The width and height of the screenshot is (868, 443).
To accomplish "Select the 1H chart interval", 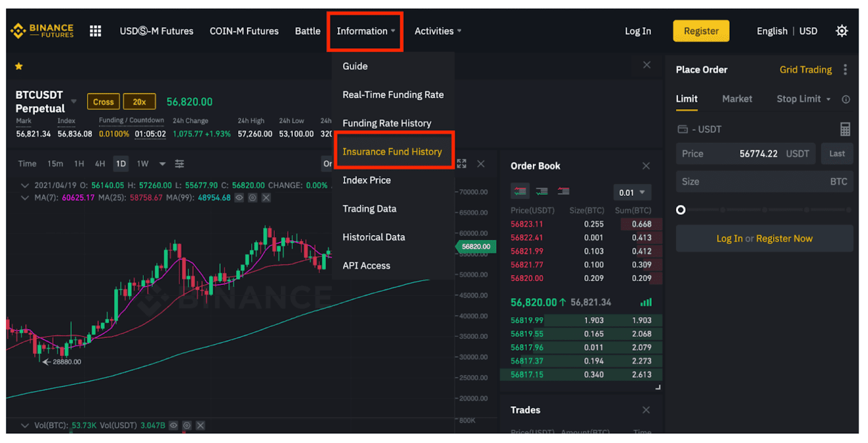I will coord(79,163).
